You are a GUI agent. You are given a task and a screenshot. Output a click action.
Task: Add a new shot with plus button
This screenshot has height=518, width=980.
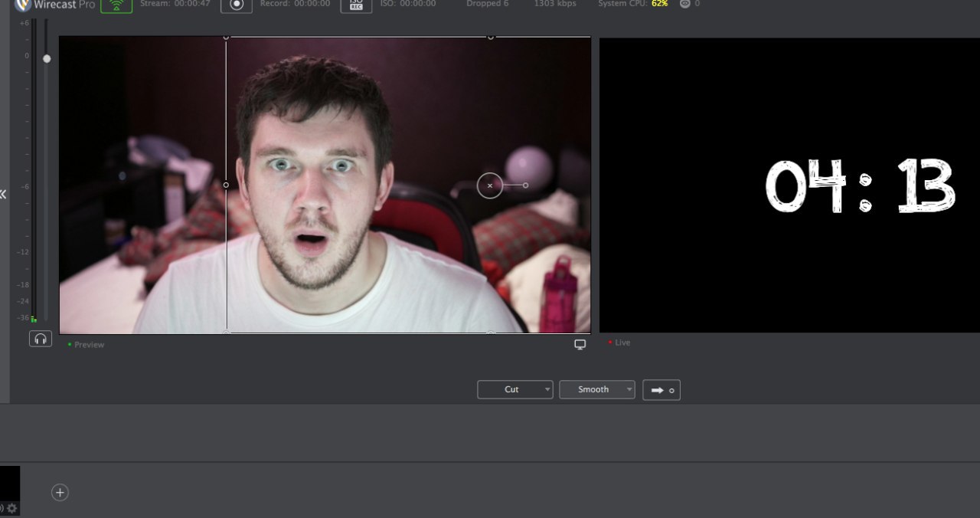pos(60,493)
